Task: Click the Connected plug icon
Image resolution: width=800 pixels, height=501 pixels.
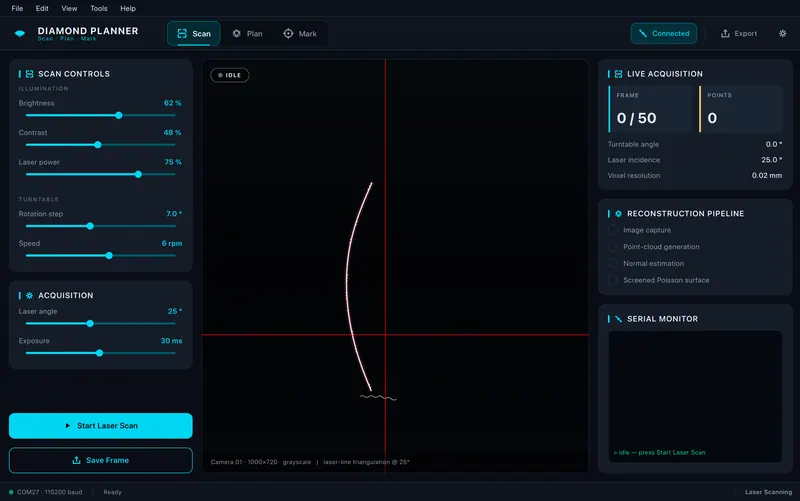Action: pyautogui.click(x=643, y=34)
